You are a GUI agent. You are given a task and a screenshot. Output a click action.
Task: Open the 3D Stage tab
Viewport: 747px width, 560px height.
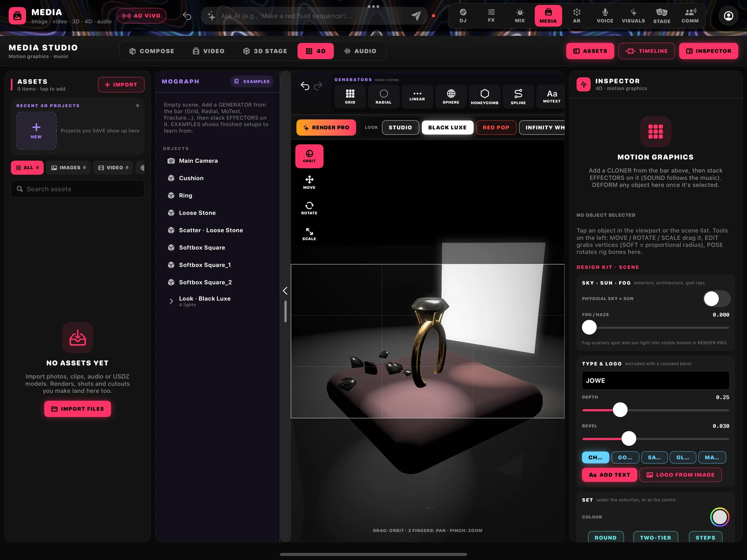pos(265,51)
